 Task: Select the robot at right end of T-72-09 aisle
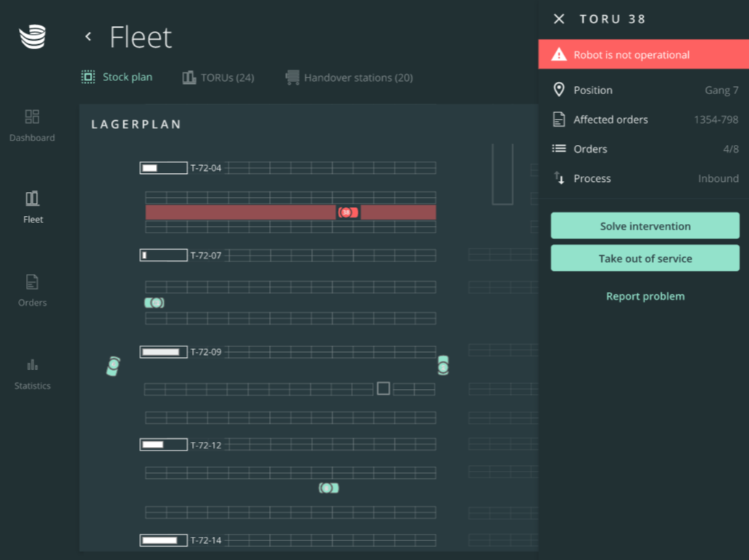tap(443, 366)
